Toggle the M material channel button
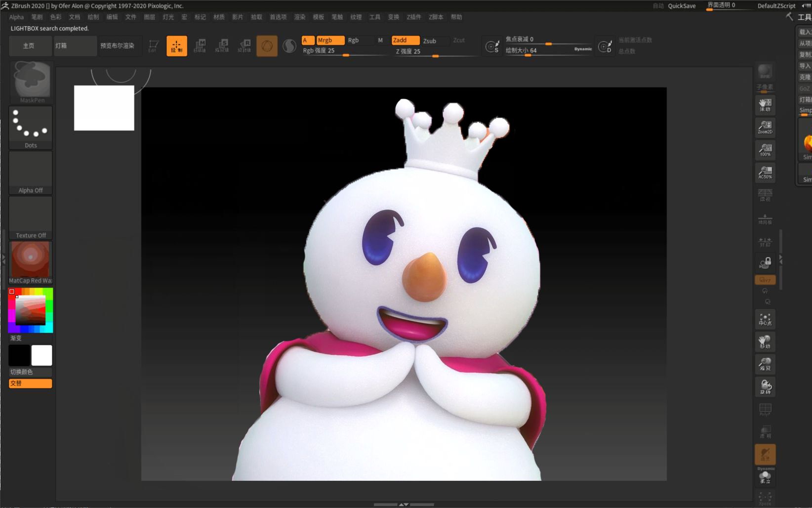Image resolution: width=812 pixels, height=508 pixels. click(380, 41)
